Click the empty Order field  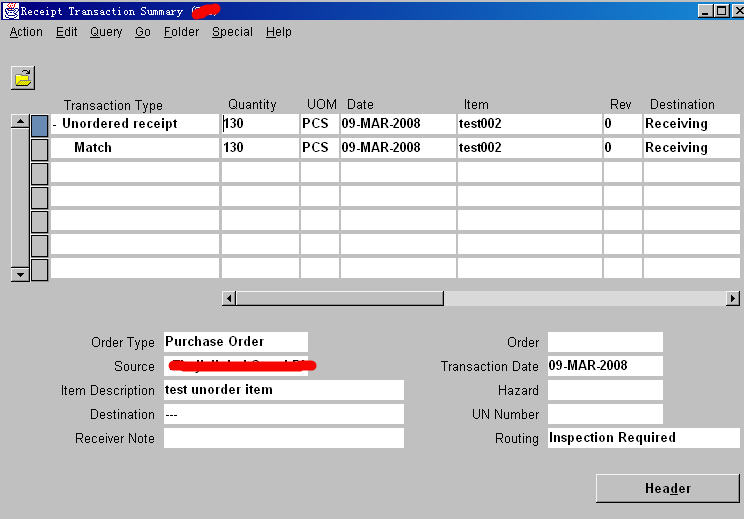click(x=605, y=342)
